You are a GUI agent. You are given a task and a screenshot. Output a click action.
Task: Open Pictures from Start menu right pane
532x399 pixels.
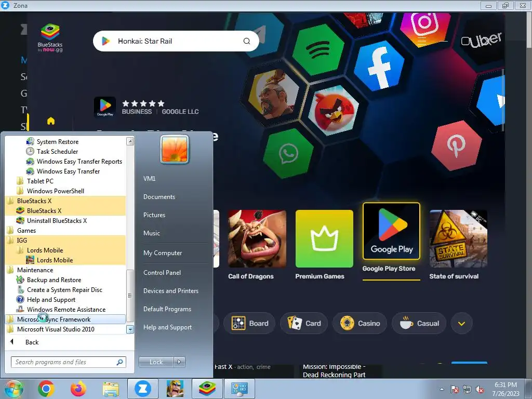154,215
